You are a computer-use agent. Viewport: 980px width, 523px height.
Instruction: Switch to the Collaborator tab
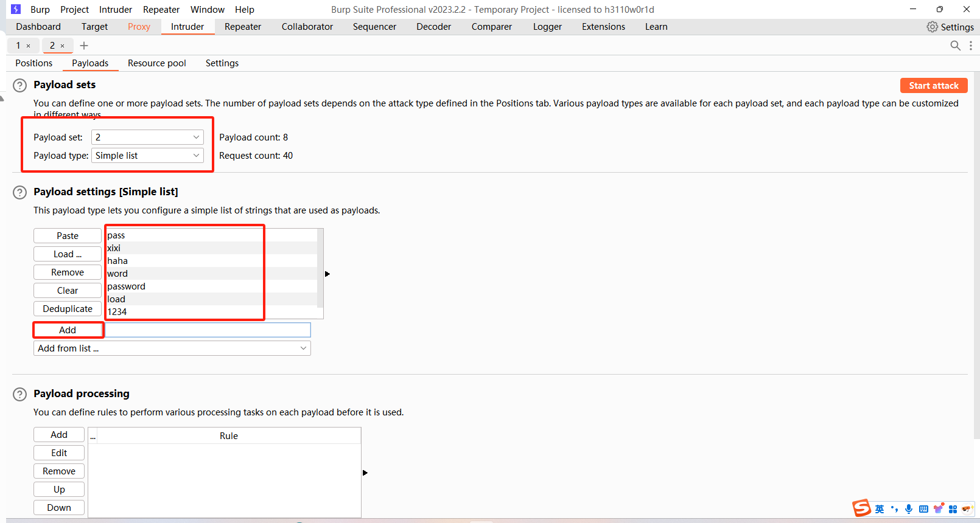pos(307,27)
